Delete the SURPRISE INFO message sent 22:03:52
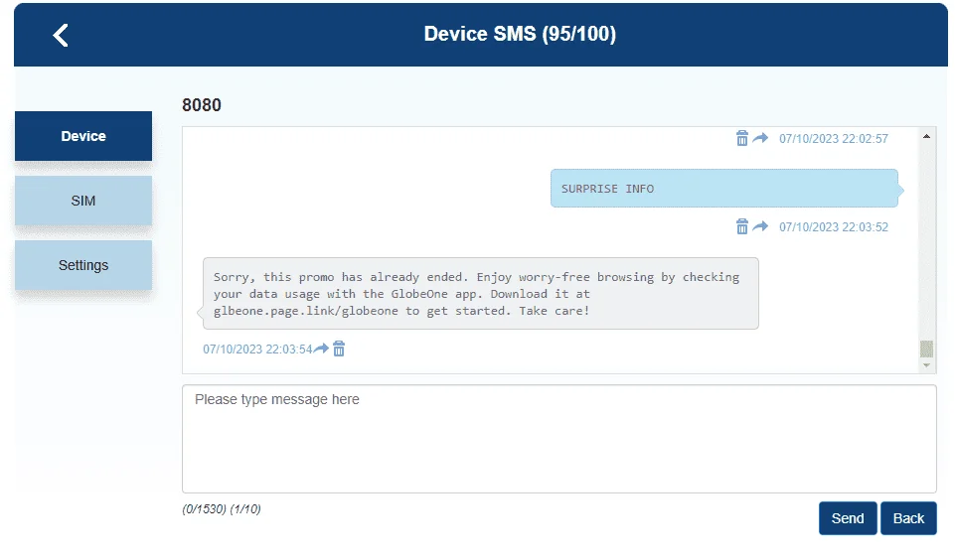This screenshot has height=560, width=955. (x=741, y=226)
